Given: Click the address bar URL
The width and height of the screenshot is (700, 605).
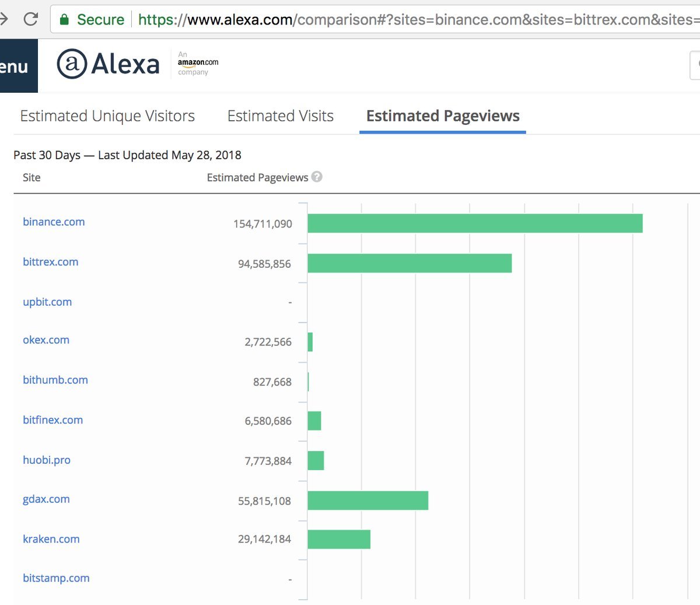Looking at the screenshot, I should pos(418,19).
